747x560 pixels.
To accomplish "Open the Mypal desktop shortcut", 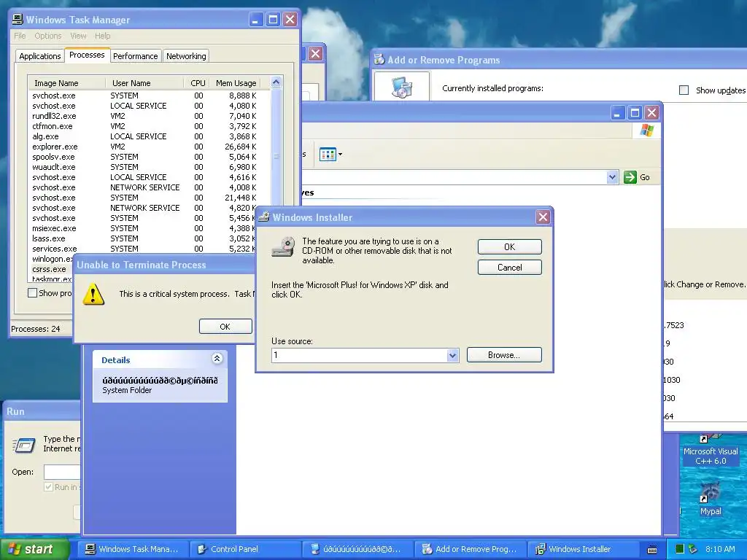I will (711, 498).
